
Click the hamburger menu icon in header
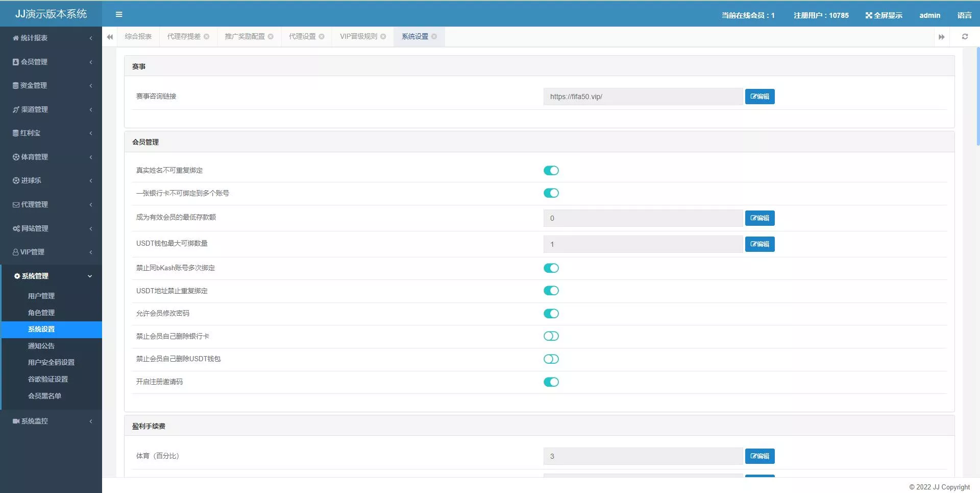[119, 14]
